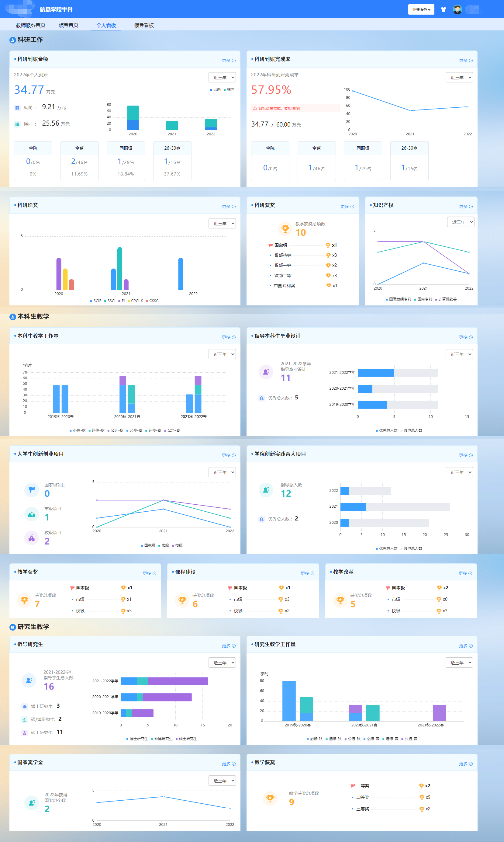The width and height of the screenshot is (504, 842).
Task: Go to the 领导看板 tab
Action: click(144, 26)
